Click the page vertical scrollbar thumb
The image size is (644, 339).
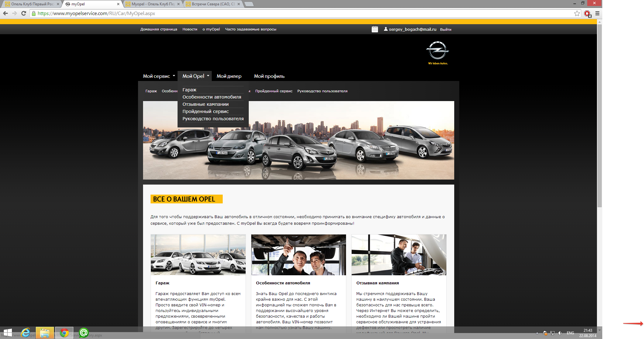[x=599, y=116]
